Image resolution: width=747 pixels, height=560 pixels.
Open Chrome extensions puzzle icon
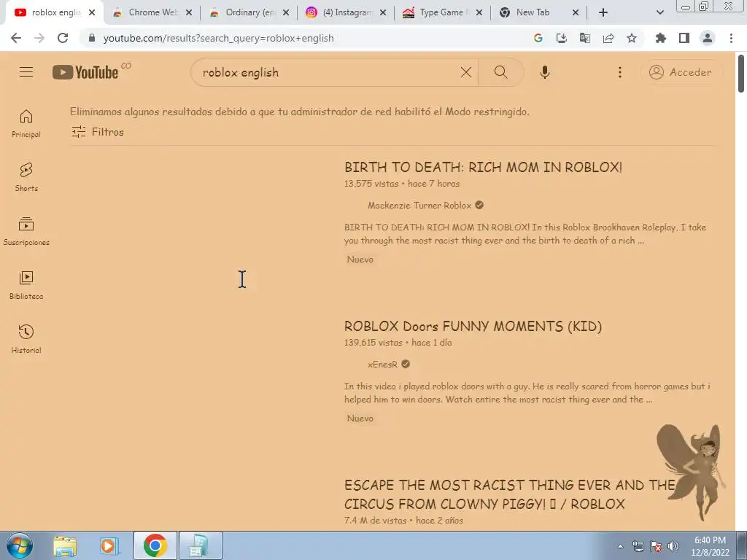[661, 38]
